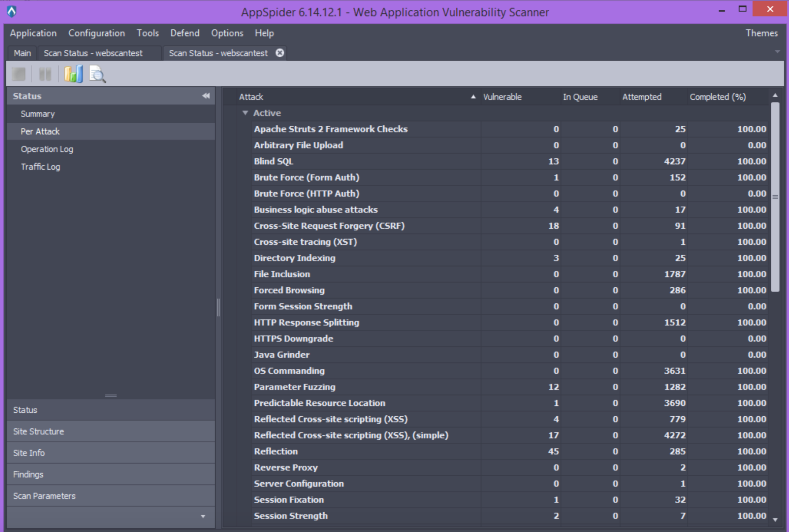Select the Form Session Strength row
This screenshot has width=789, height=532.
click(510, 306)
